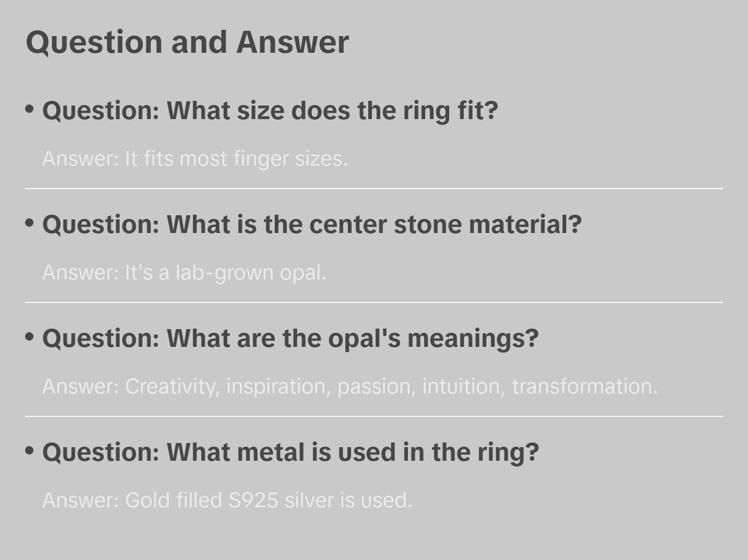
Task: Click the bullet beside the ring metal question
Action: pos(30,450)
